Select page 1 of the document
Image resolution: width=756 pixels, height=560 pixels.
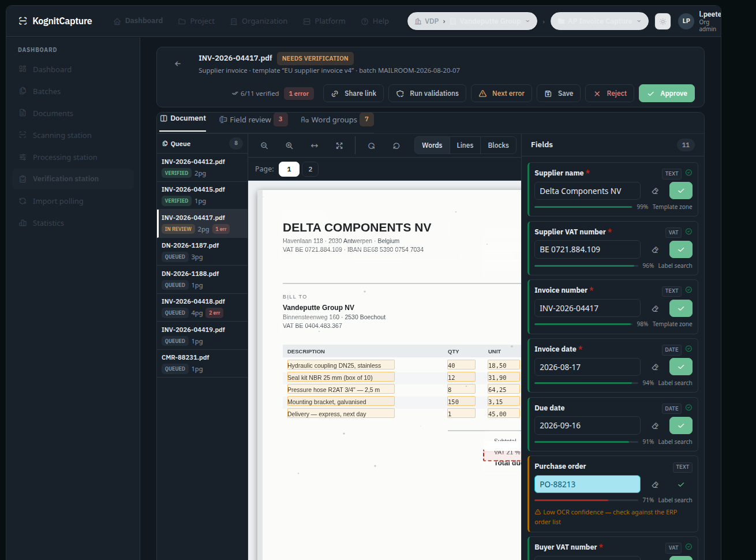pyautogui.click(x=289, y=169)
